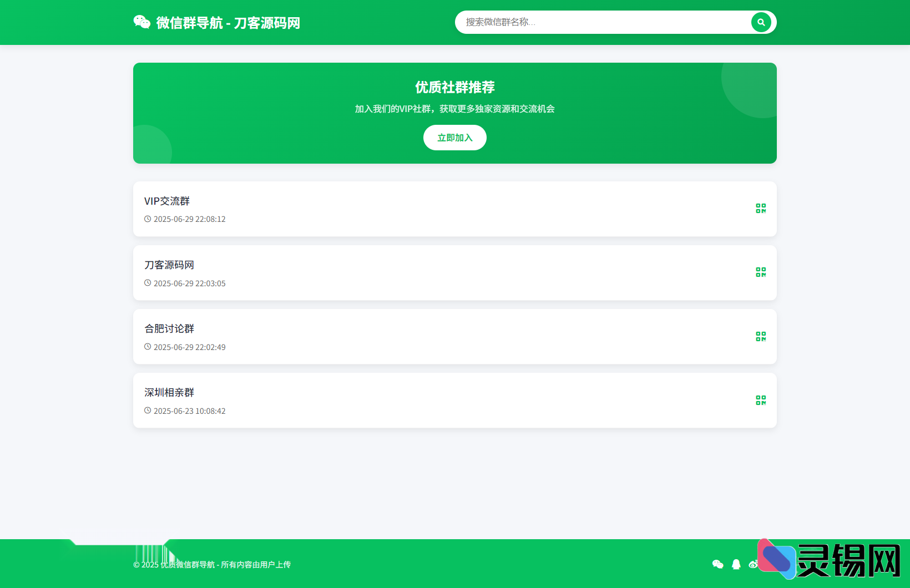Open the Weibo icon in footer
910x588 pixels.
[754, 564]
